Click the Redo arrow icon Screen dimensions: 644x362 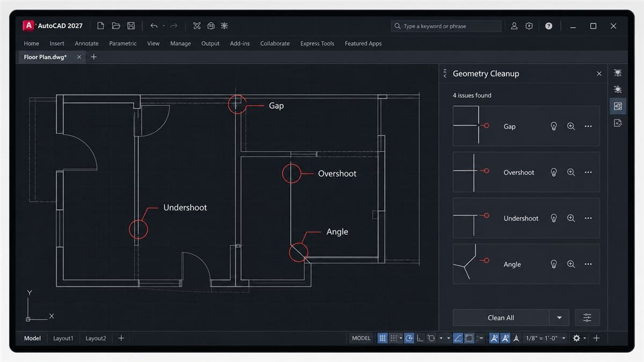[174, 26]
